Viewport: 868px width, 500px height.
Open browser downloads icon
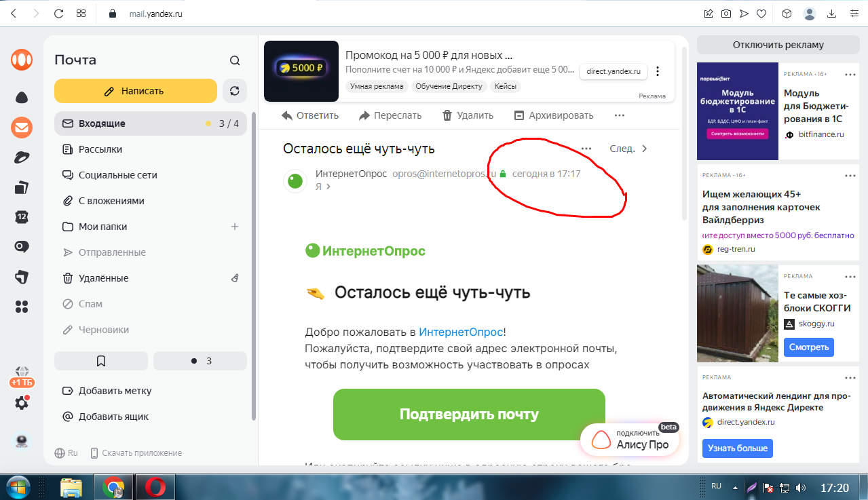[x=831, y=14]
